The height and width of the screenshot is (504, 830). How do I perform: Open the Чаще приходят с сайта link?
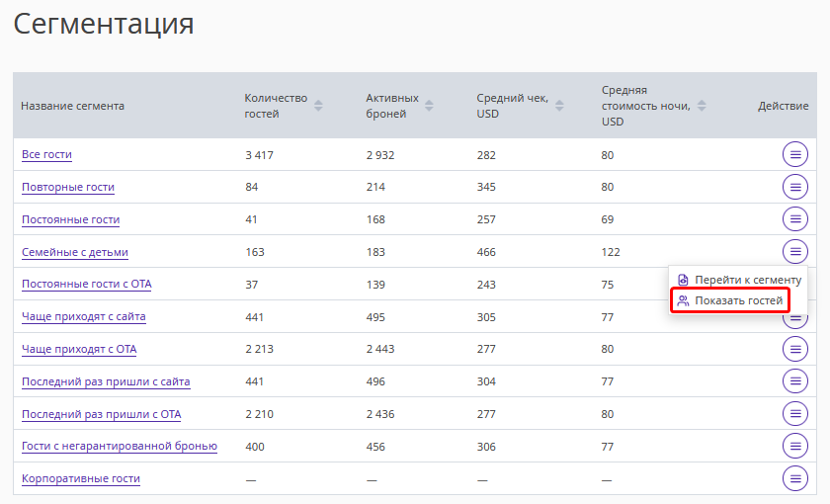pyautogui.click(x=84, y=317)
